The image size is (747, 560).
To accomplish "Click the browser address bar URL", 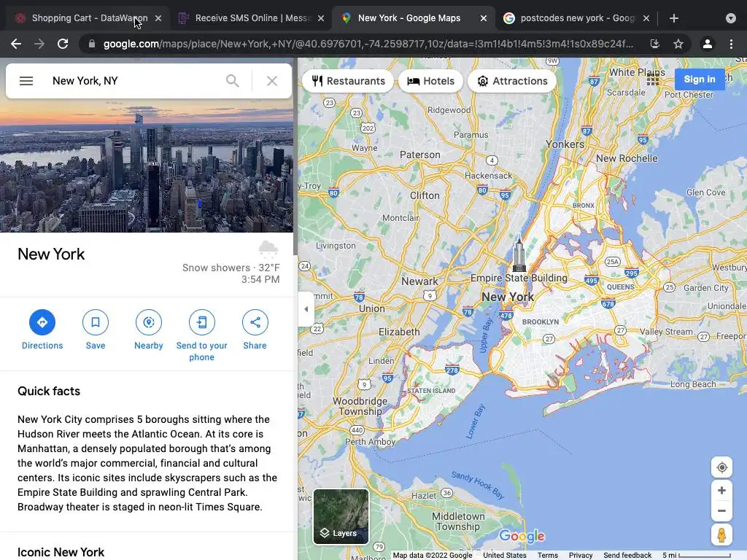I will click(x=368, y=44).
